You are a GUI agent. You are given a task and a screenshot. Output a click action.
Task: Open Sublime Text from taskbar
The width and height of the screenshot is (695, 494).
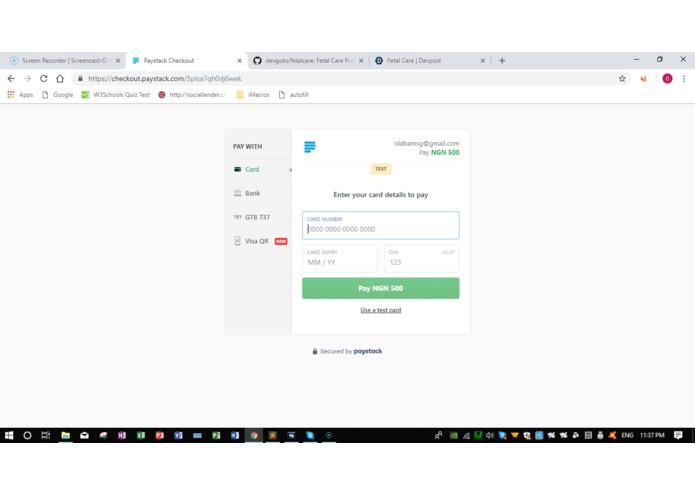click(x=273, y=436)
